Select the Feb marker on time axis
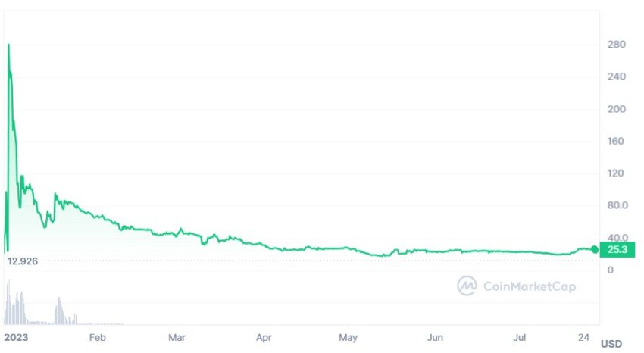The image size is (644, 353). click(x=97, y=337)
